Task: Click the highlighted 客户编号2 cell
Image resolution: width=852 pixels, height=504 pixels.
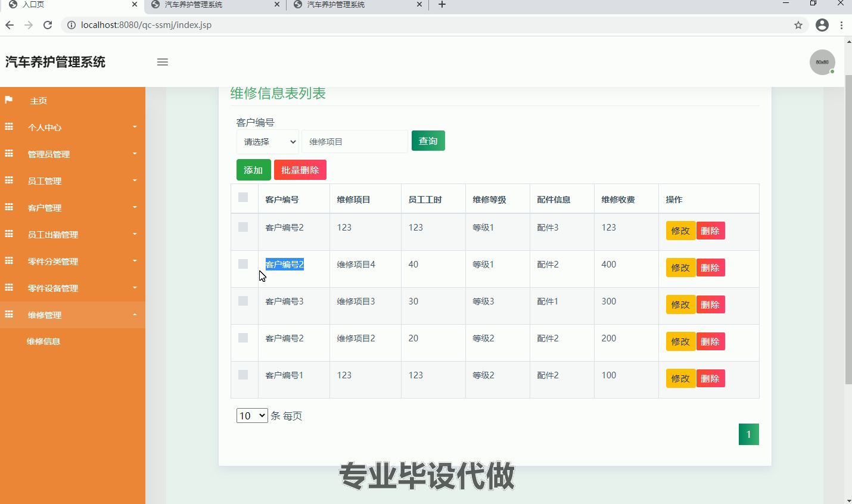Action: (x=284, y=264)
